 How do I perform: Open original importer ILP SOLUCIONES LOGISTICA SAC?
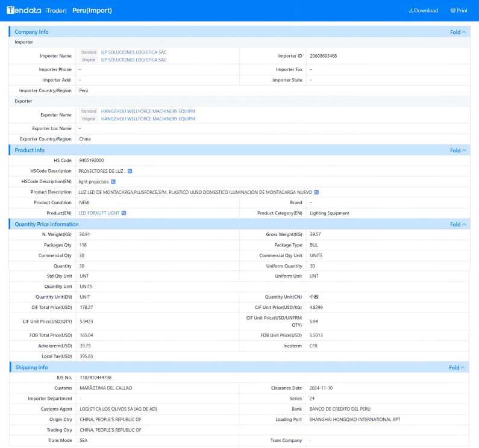134,60
